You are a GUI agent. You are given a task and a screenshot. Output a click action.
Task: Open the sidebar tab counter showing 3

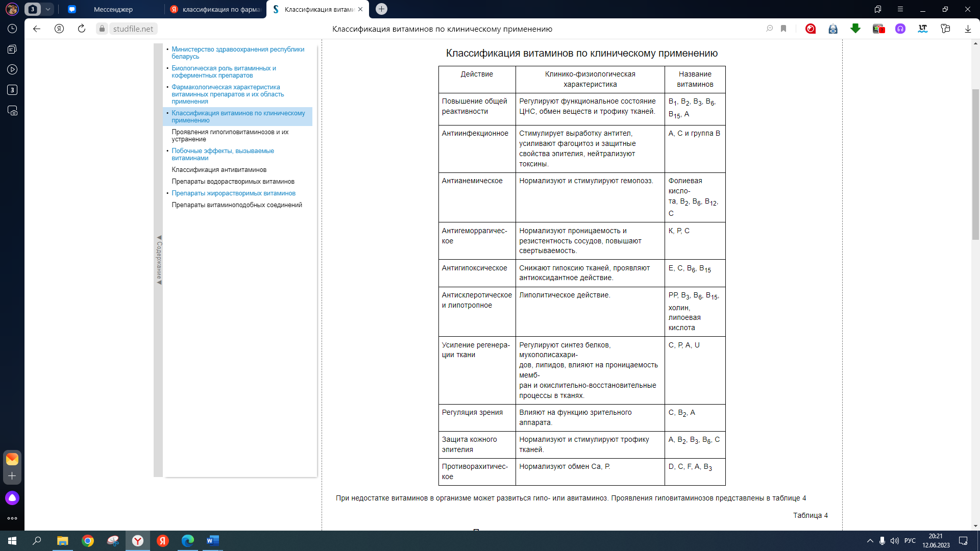pyautogui.click(x=12, y=90)
